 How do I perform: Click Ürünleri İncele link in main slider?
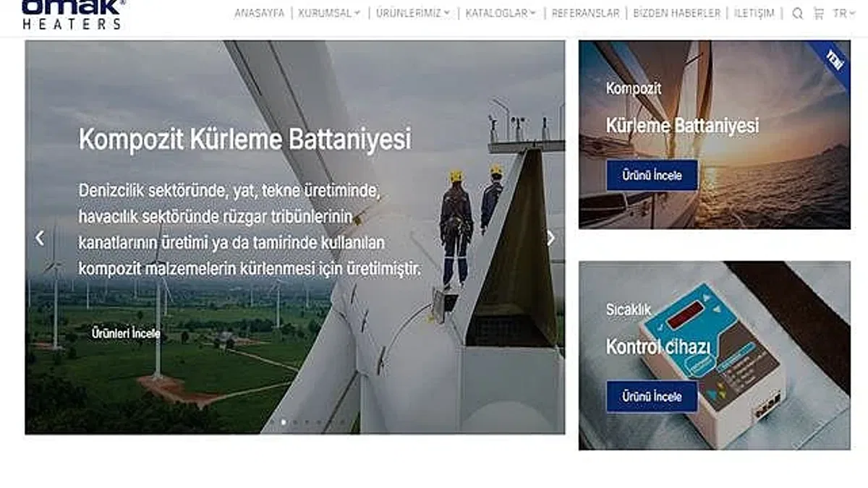tap(126, 334)
